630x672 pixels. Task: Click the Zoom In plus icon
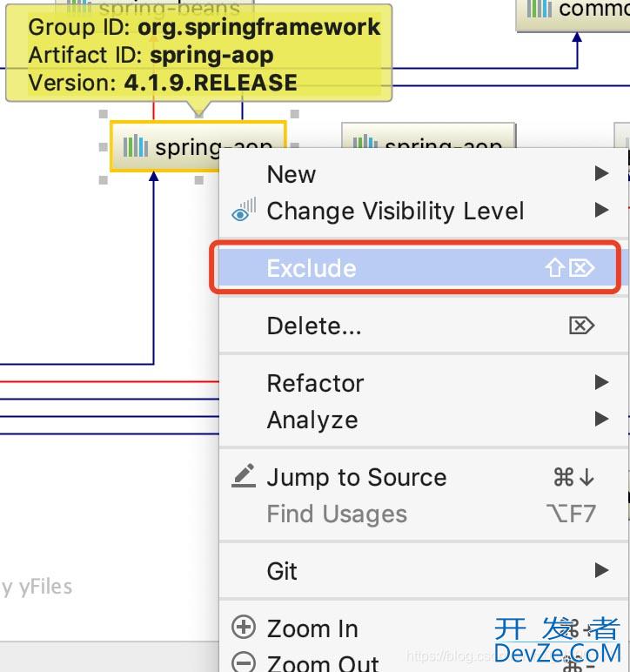pyautogui.click(x=244, y=627)
